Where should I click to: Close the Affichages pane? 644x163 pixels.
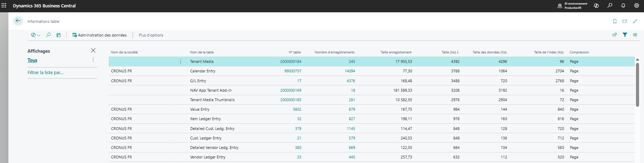pyautogui.click(x=93, y=51)
